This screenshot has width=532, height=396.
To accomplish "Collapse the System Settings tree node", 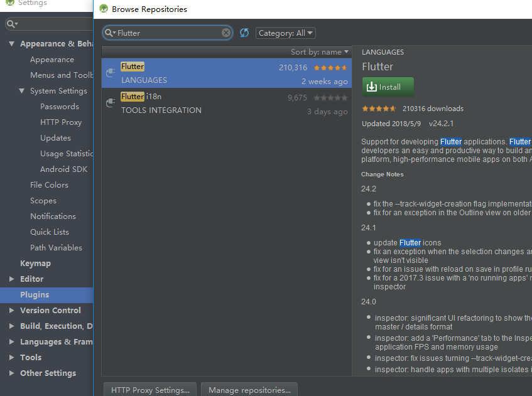I will click(x=22, y=91).
